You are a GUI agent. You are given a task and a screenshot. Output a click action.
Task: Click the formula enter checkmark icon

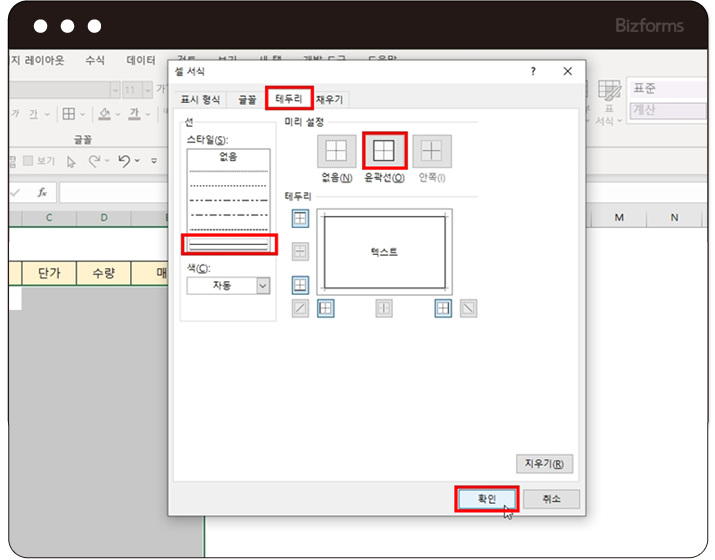point(15,193)
